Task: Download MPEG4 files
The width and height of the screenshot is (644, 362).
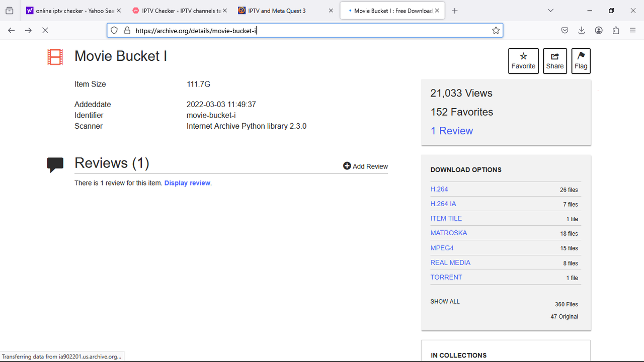Action: click(x=442, y=248)
